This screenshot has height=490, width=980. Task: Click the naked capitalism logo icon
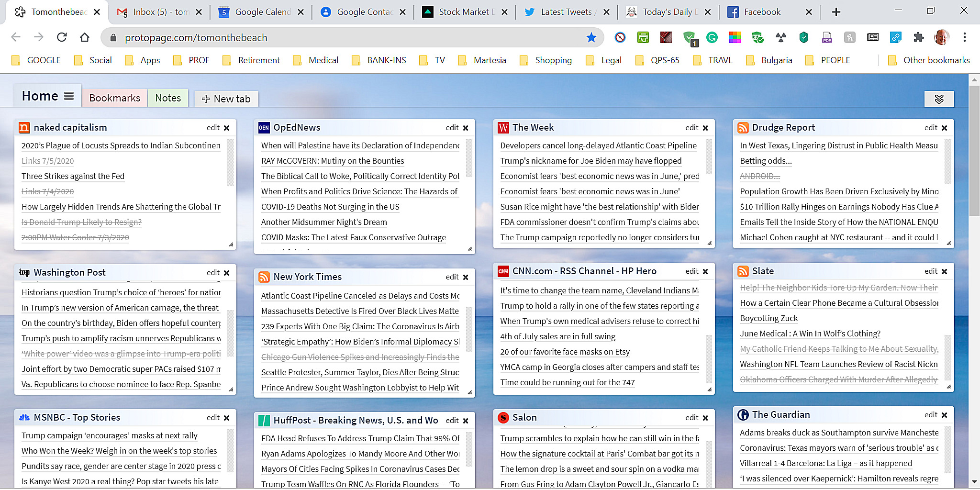click(24, 128)
